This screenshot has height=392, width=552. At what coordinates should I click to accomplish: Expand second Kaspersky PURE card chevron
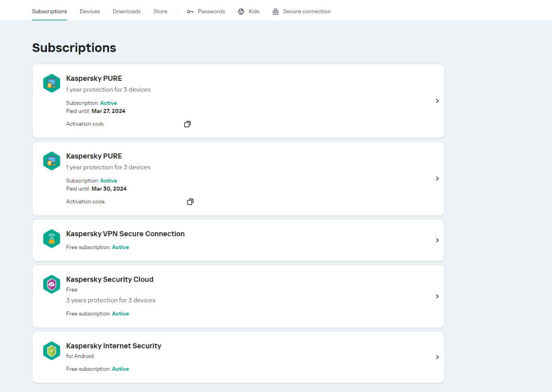437,178
